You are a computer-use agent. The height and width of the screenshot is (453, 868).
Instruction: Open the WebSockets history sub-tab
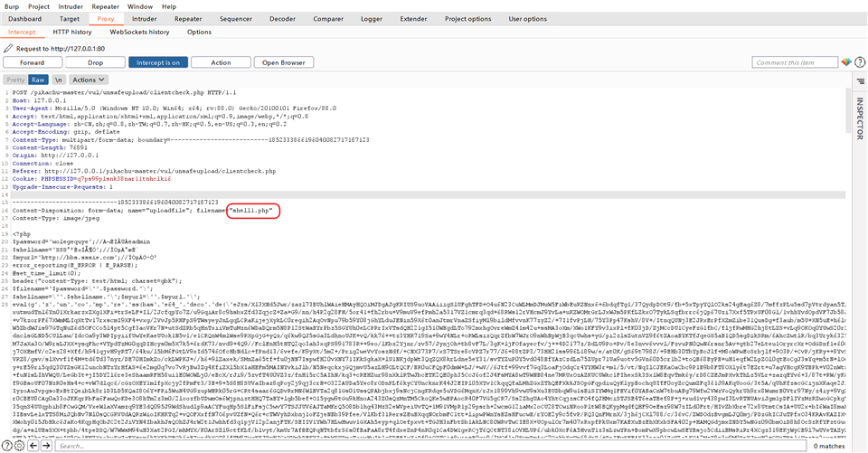(139, 33)
